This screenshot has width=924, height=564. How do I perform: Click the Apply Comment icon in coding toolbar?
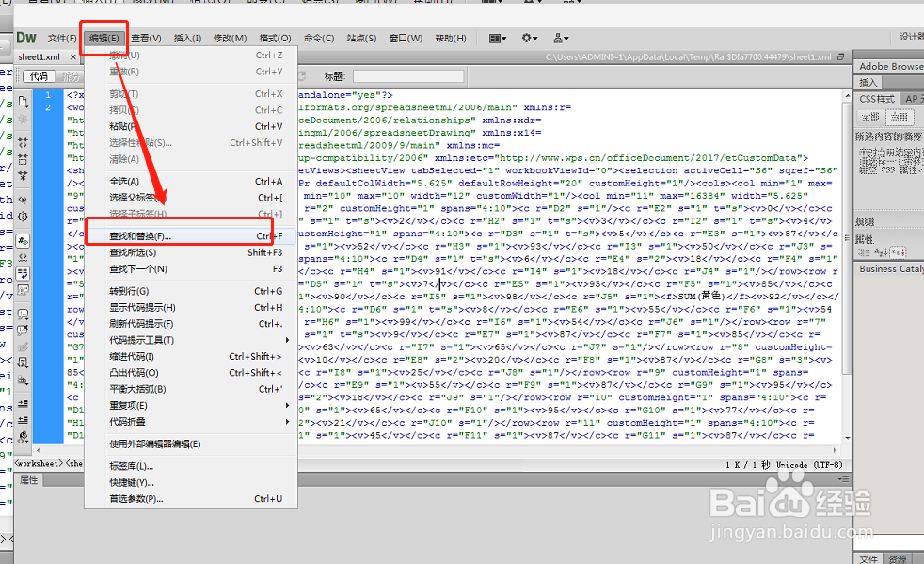pyautogui.click(x=23, y=314)
